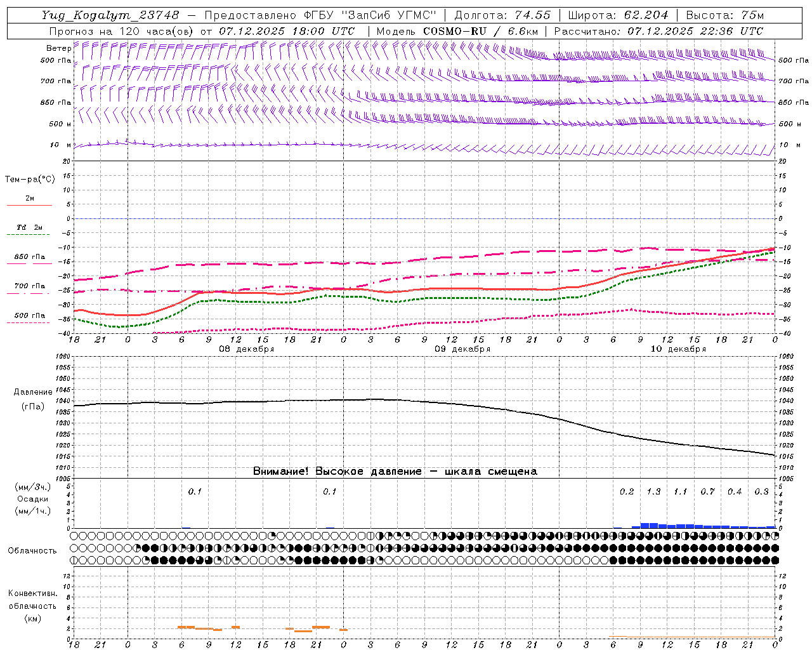Viewport: 812px width, 650px height.
Task: Click the longitude value Долгота: 74.55
Action: tap(502, 15)
